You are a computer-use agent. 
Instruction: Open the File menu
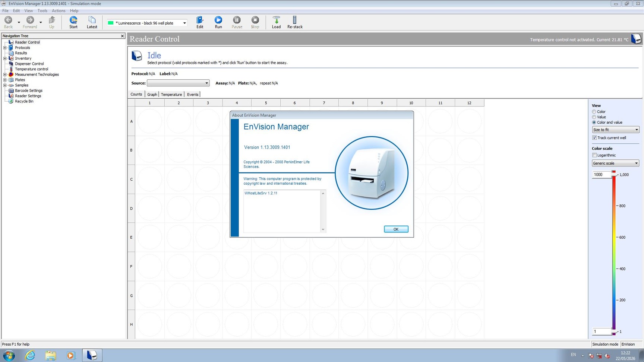click(5, 11)
